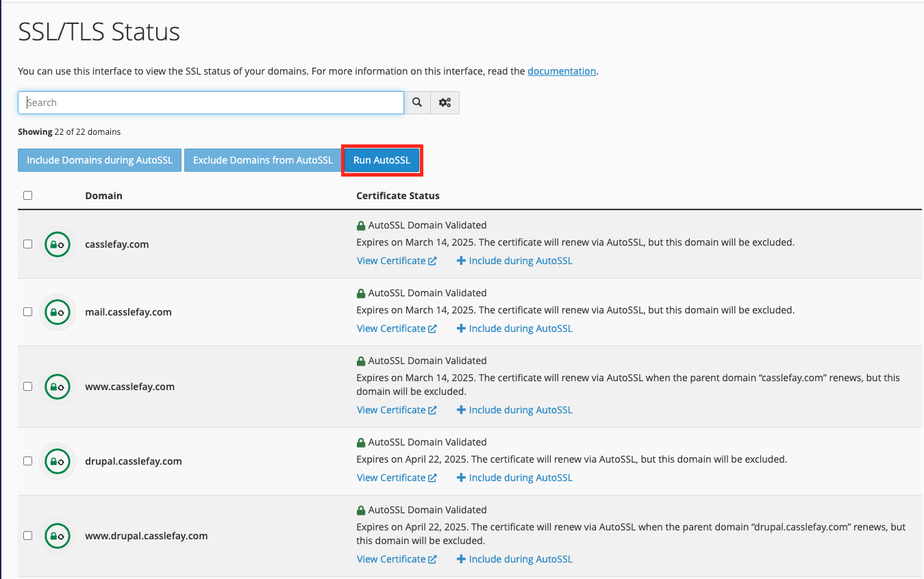Screen dimensions: 924x579
Task: Click the www.casslefay.com domain name
Action: click(129, 387)
